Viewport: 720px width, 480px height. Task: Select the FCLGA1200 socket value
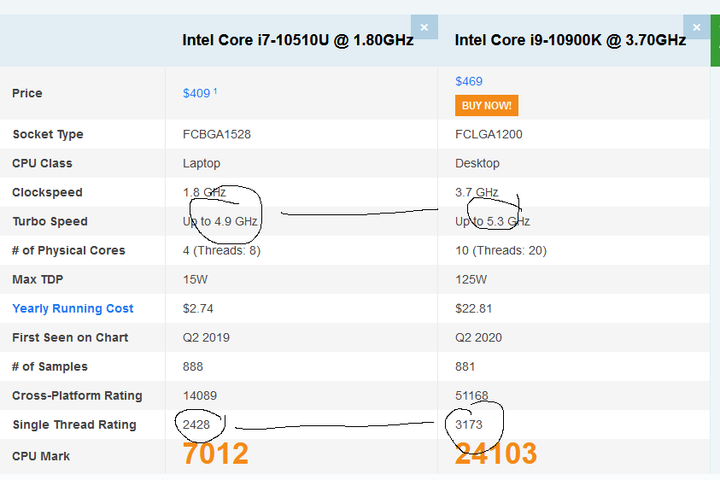[489, 134]
